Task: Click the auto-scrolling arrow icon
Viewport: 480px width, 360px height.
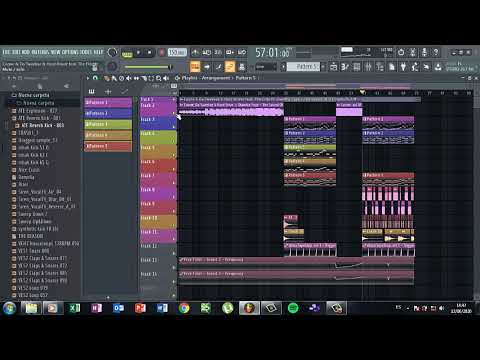Action: coord(207,67)
